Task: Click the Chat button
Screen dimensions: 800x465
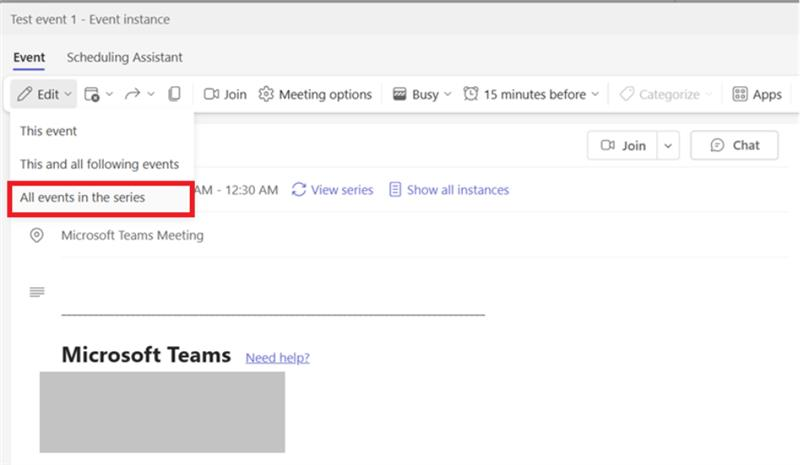Action: (x=734, y=145)
